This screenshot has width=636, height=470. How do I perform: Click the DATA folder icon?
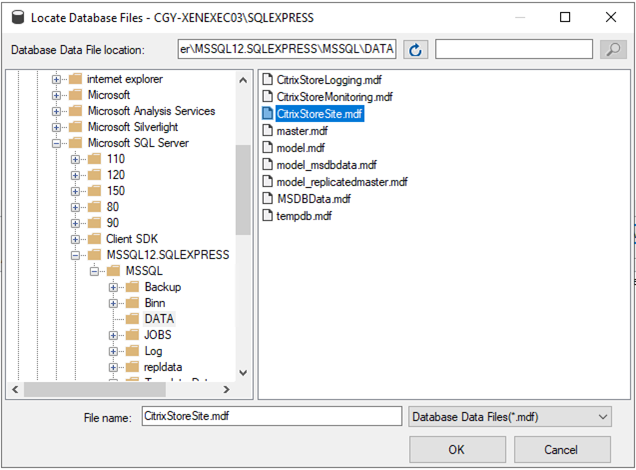pyautogui.click(x=132, y=319)
